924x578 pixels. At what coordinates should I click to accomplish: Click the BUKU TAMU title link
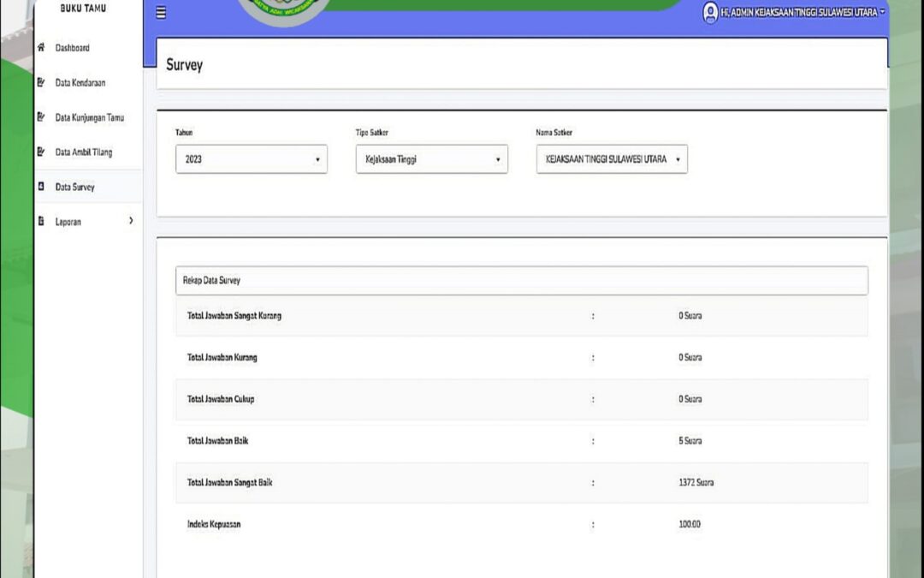(83, 9)
